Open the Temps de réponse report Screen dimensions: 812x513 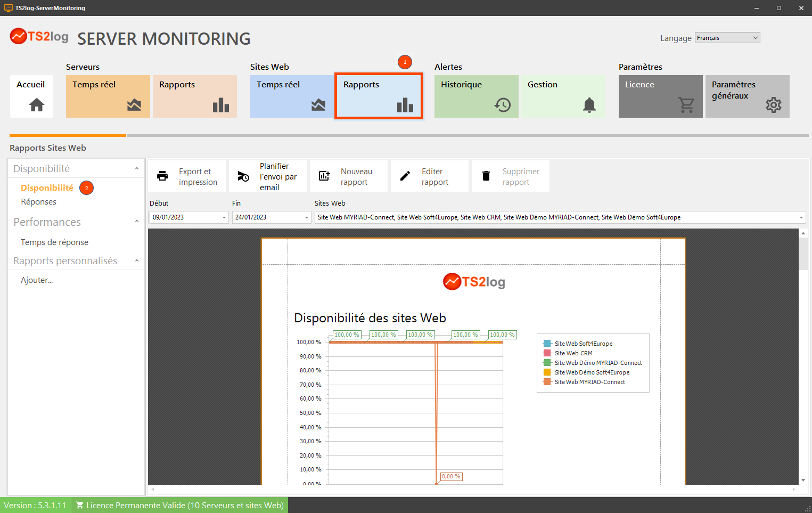(x=54, y=242)
